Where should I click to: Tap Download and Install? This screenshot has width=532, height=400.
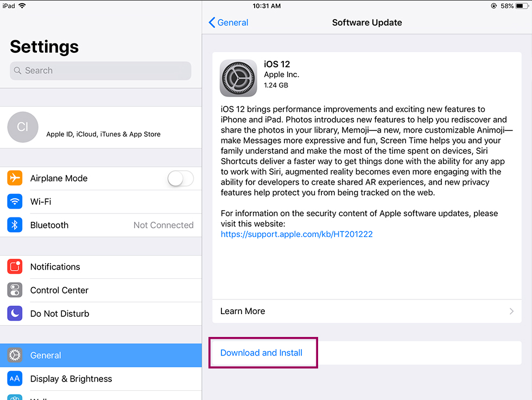261,353
